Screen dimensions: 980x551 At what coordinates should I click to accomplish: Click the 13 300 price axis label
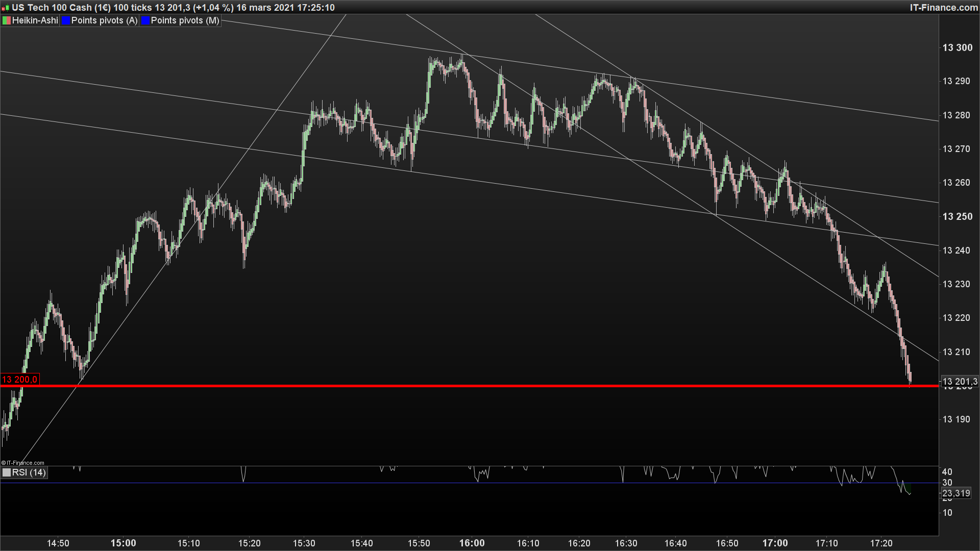[957, 47]
